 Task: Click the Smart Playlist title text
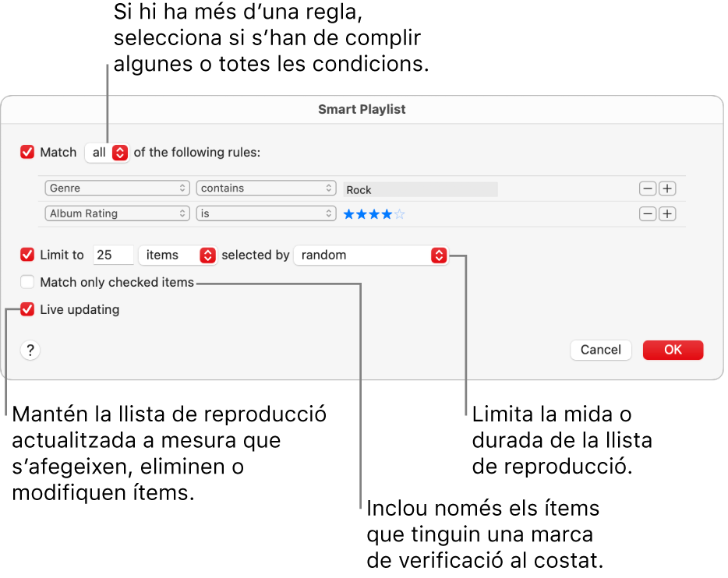click(362, 110)
